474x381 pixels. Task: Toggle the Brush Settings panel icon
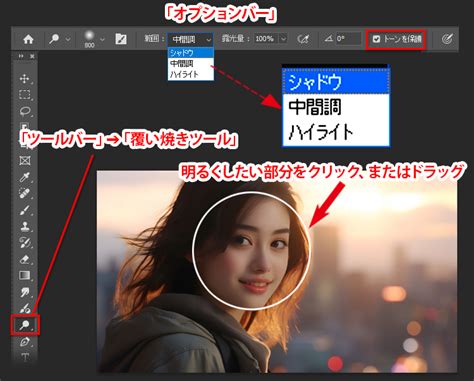121,39
